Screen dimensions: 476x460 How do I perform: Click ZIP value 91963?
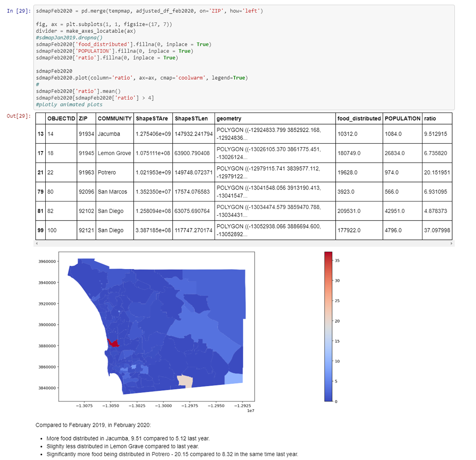pyautogui.click(x=86, y=172)
